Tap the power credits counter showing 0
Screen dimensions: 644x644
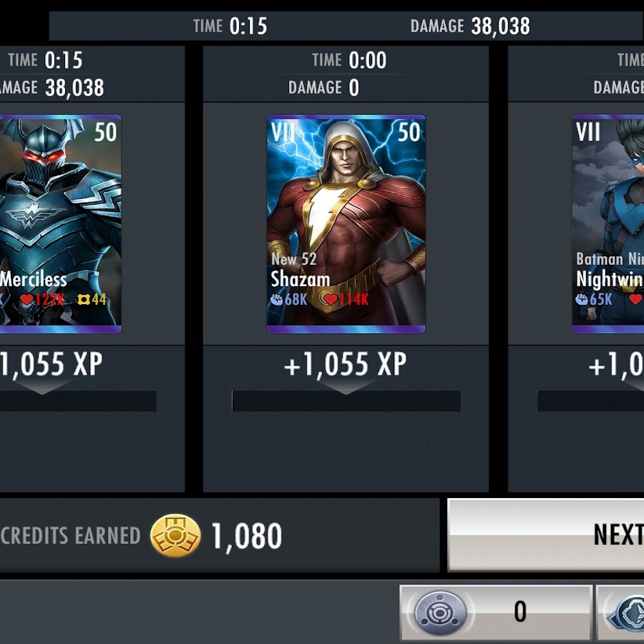(x=496, y=612)
